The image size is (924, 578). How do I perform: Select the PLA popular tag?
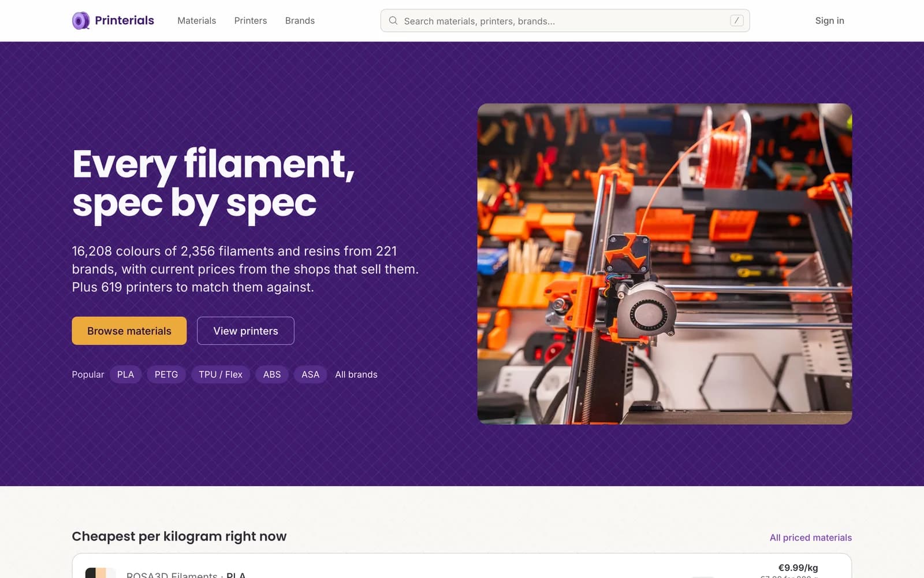point(125,375)
